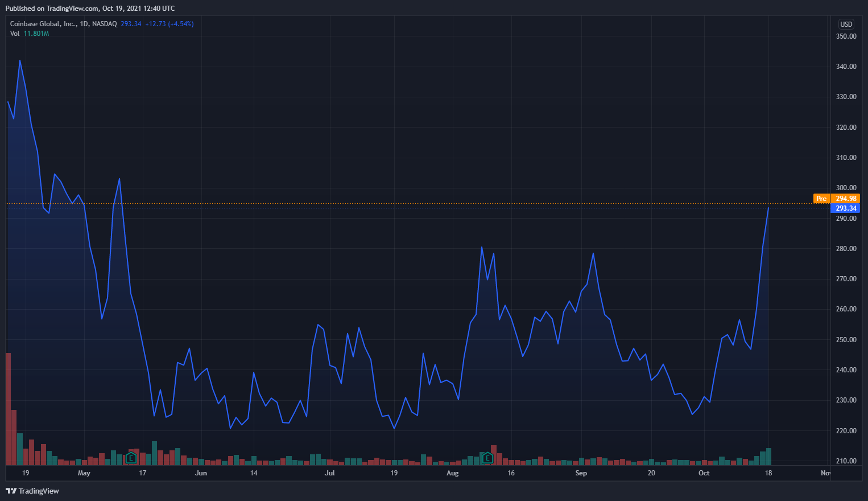868x501 pixels.
Task: Click the orange Pre market price badge
Action: pyautogui.click(x=821, y=198)
